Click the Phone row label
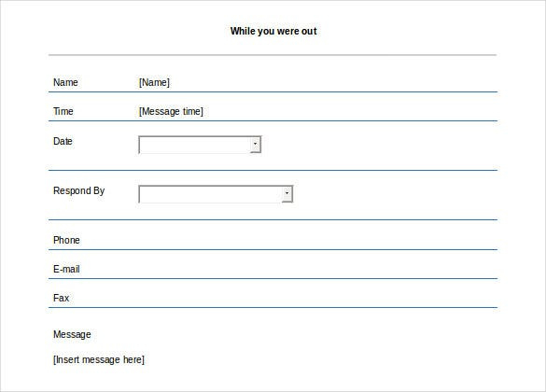This screenshot has height=392, width=546. [x=66, y=240]
